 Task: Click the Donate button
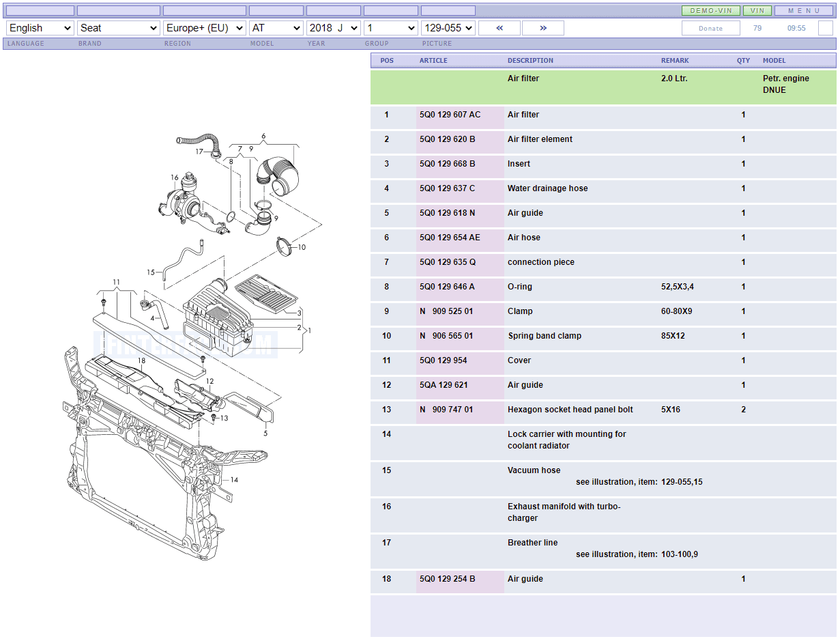(x=710, y=28)
